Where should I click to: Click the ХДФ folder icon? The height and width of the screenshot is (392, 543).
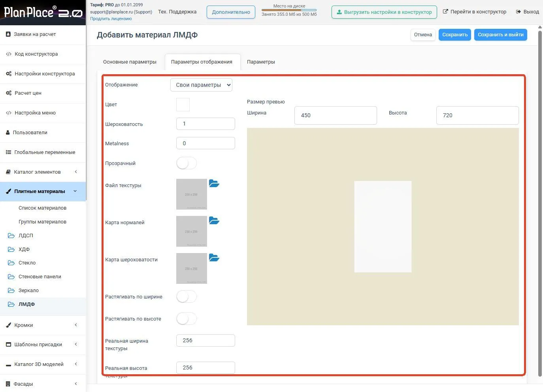pyautogui.click(x=11, y=249)
